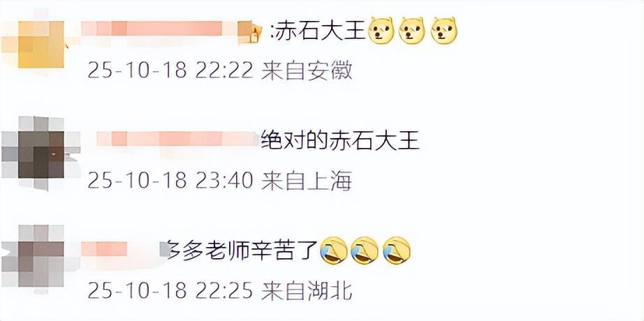Viewport: 644px width, 321px height.
Task: Click the location label 来自安徽
Action: 307,71
